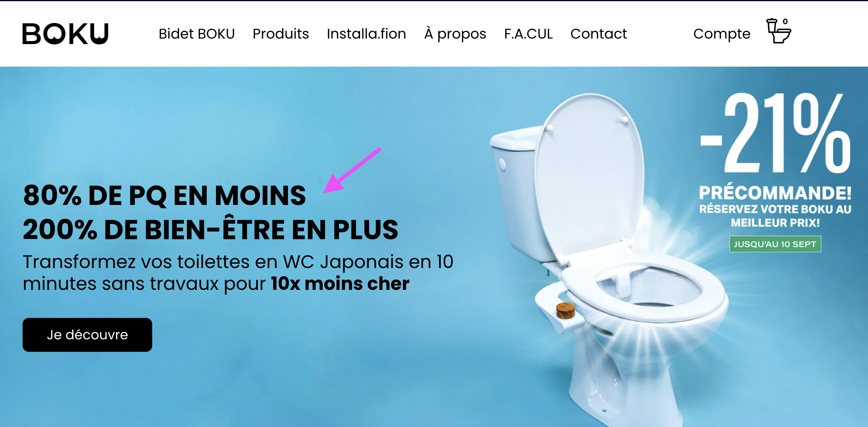Click the toilet product image
The width and height of the screenshot is (868, 427).
click(x=607, y=257)
